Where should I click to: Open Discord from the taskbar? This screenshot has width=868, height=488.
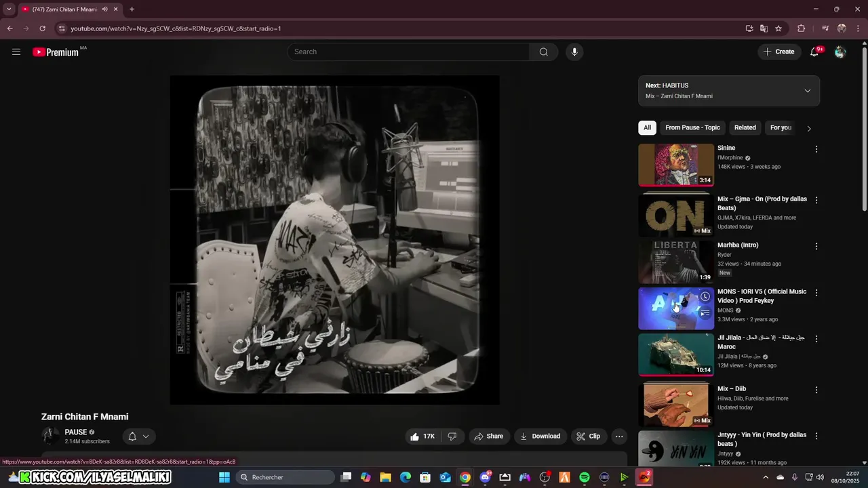coord(486,477)
